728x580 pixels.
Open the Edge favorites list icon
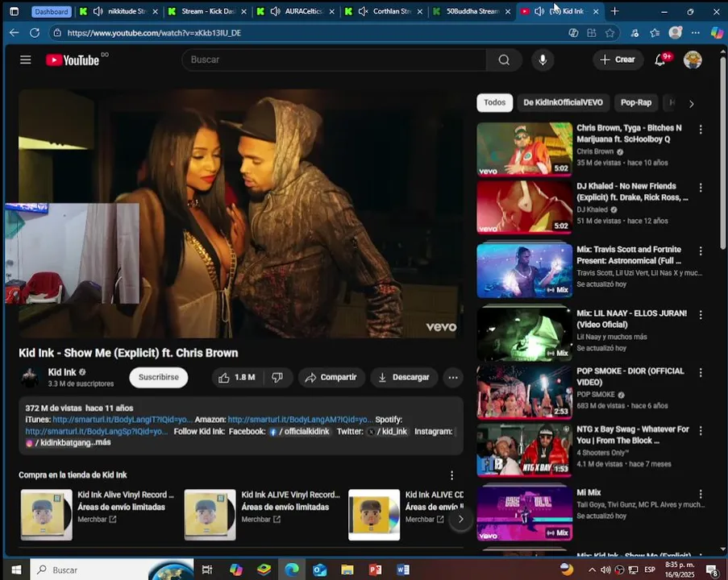click(x=655, y=33)
